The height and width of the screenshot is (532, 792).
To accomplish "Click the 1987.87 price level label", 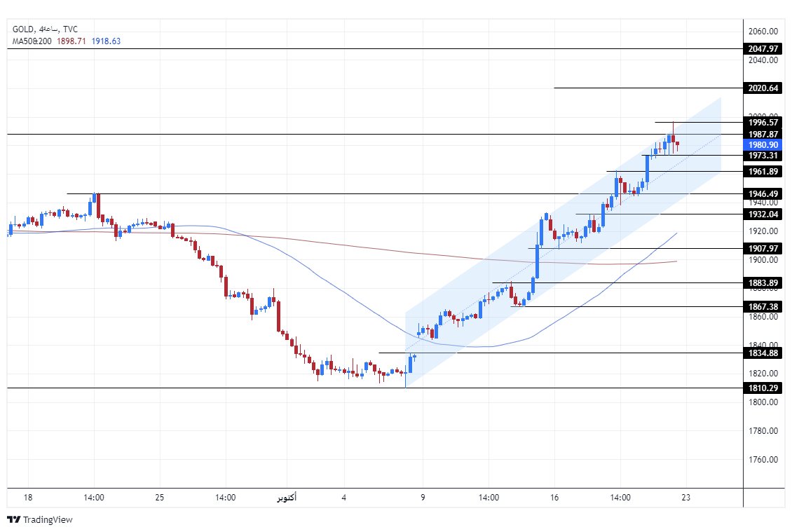I will tap(763, 135).
